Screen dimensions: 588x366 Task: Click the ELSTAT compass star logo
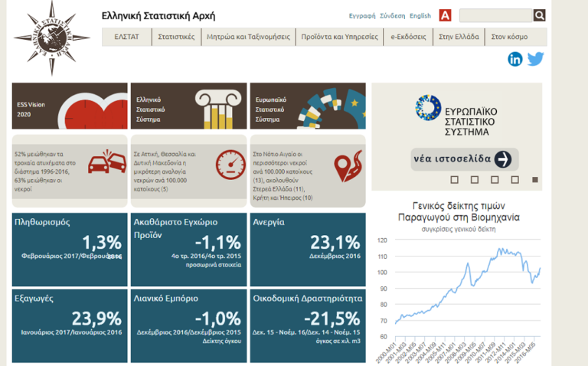click(x=52, y=38)
